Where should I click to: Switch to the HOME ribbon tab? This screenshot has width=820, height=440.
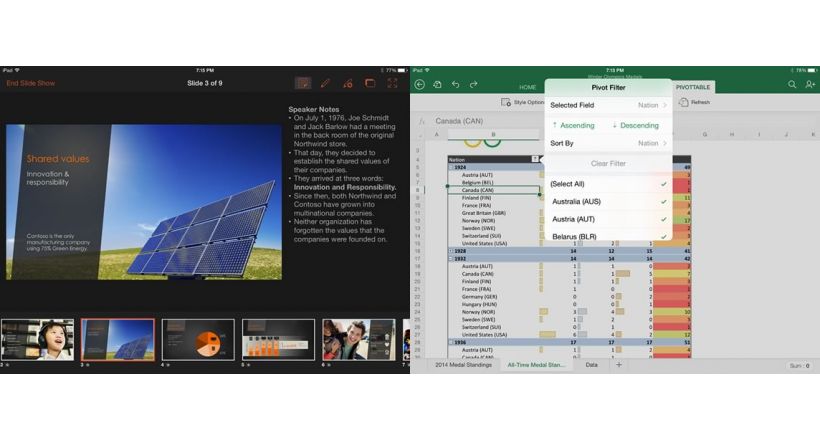click(x=527, y=87)
